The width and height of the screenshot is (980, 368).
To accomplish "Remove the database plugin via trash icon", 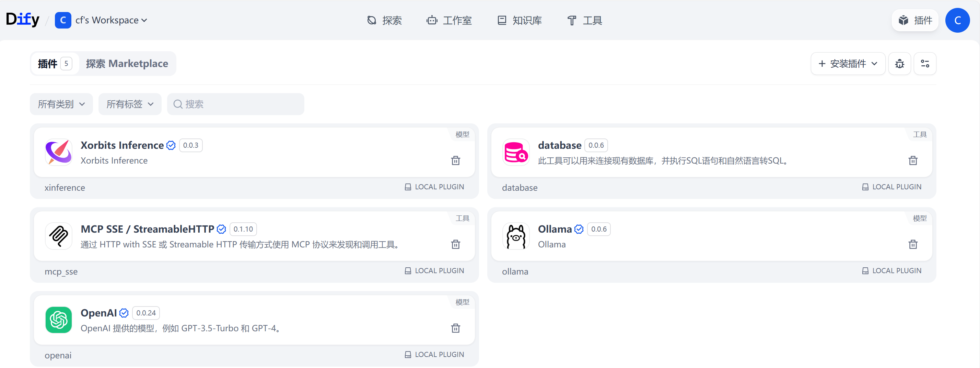I will tap(913, 160).
